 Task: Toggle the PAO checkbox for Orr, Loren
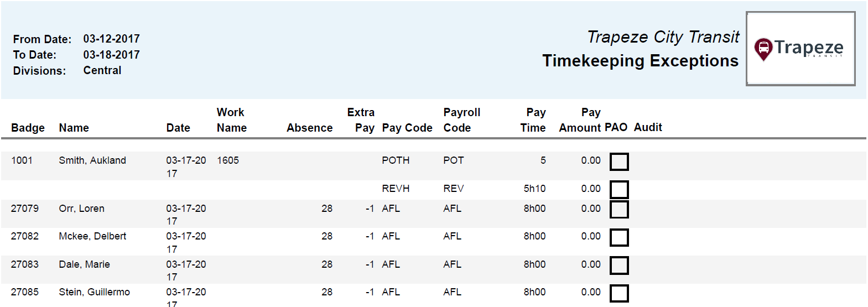pyautogui.click(x=618, y=210)
